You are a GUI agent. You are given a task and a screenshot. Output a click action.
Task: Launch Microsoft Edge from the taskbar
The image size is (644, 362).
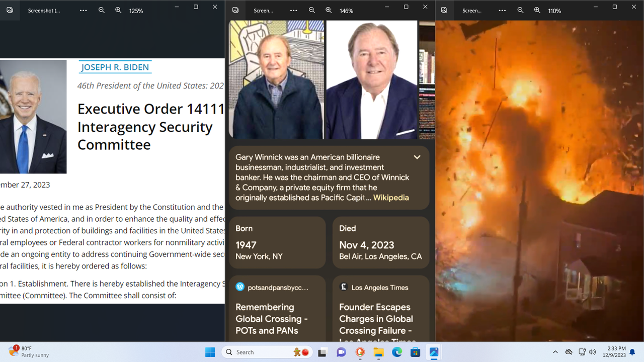397,352
